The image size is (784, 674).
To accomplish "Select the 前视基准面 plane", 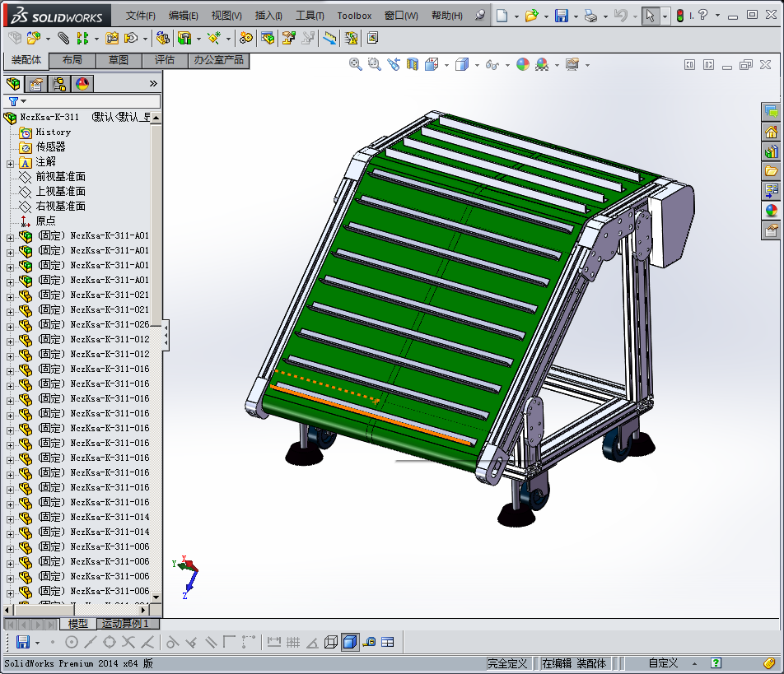I will point(60,176).
